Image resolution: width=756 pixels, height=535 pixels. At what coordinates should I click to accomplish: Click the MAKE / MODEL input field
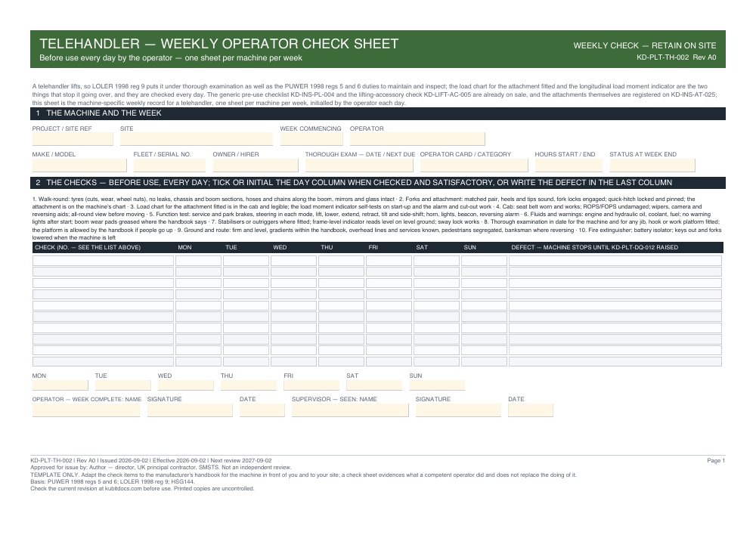pos(79,165)
